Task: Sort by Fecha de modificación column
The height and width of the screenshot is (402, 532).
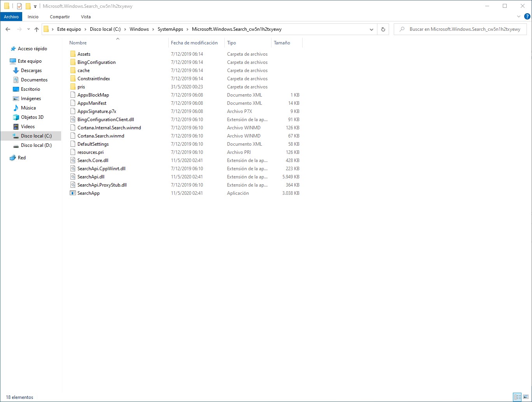Action: click(x=194, y=43)
